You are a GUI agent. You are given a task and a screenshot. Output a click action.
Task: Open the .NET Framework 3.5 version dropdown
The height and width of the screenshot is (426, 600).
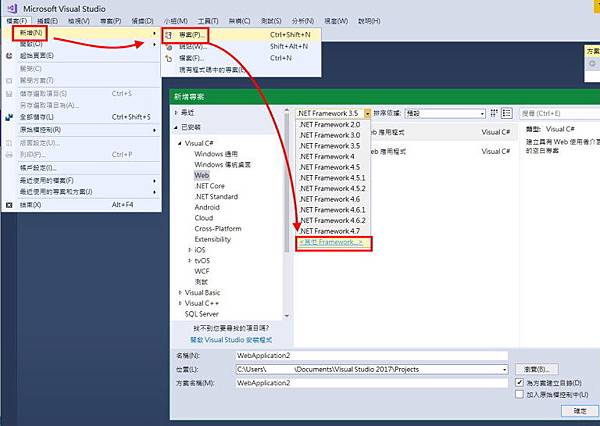367,113
